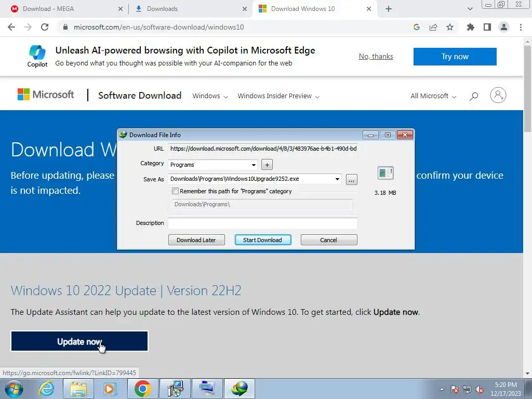Click the muted volume tray icon
The width and height of the screenshot is (532, 399).
tap(480, 390)
